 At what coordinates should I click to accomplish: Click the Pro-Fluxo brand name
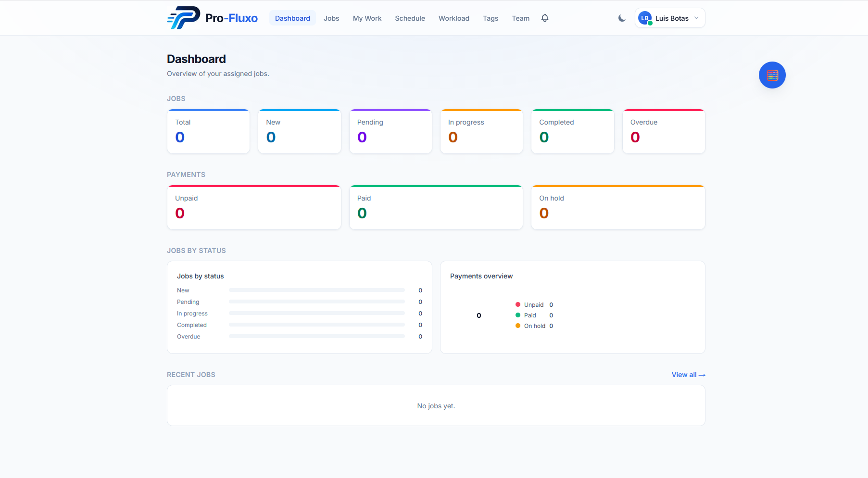[x=231, y=18]
